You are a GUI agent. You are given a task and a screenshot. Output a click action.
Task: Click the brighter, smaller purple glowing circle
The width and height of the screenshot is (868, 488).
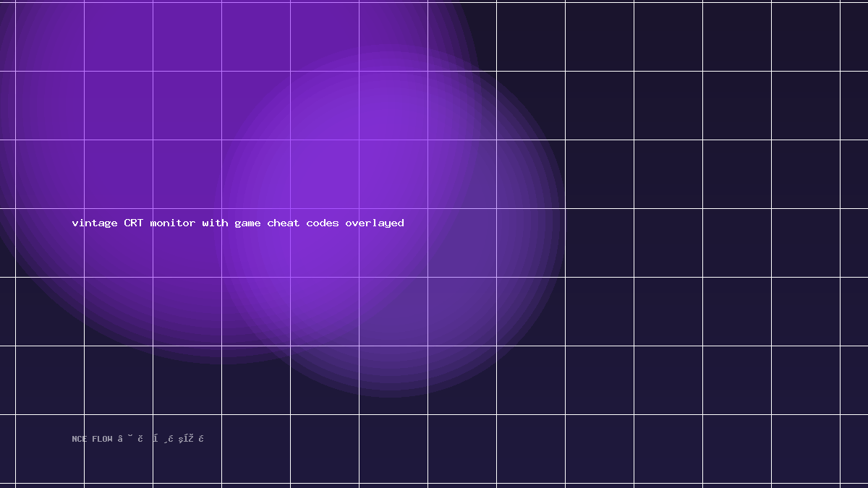(391, 223)
